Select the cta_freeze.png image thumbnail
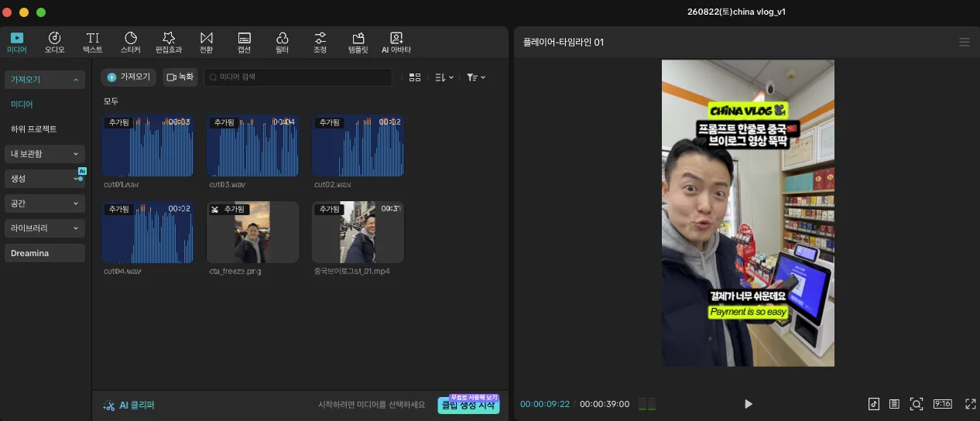This screenshot has width=980, height=421. [x=252, y=232]
